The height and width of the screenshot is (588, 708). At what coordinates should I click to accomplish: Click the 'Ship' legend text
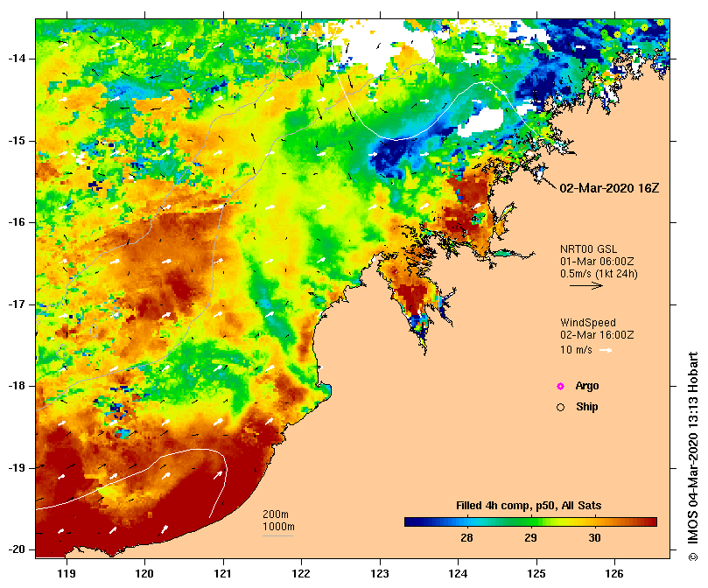click(x=587, y=407)
